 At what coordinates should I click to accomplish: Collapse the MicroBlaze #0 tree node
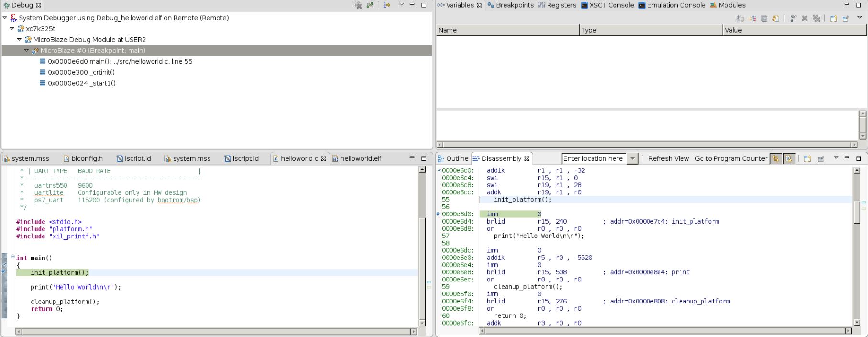click(x=27, y=51)
